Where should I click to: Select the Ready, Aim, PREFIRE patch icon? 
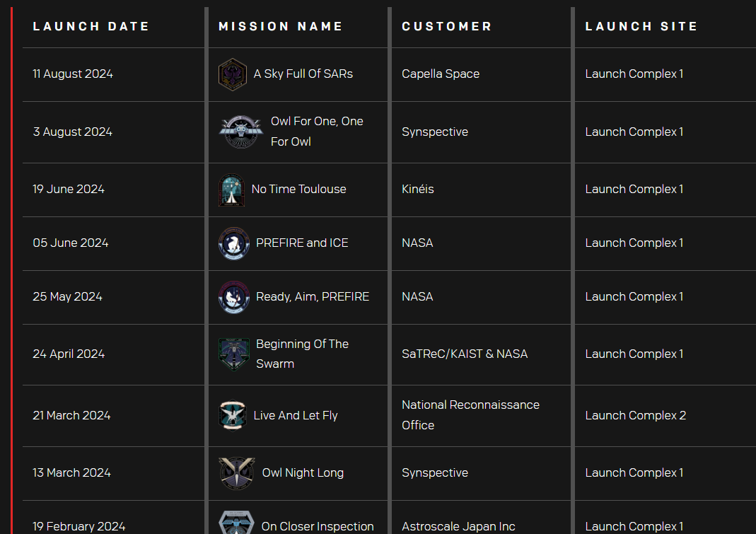pyautogui.click(x=234, y=297)
